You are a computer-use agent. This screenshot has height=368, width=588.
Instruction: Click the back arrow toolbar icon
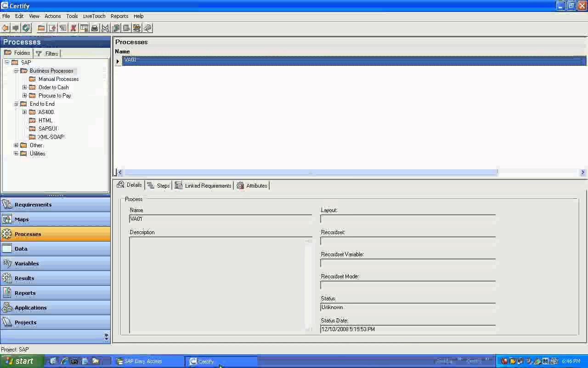pyautogui.click(x=6, y=28)
